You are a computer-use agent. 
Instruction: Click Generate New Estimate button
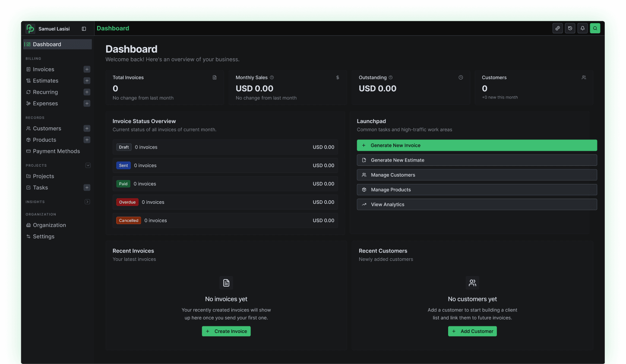[477, 160]
